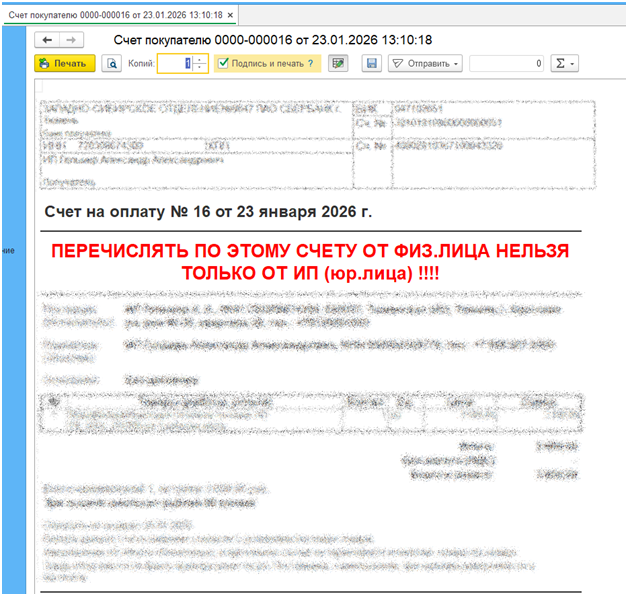Click the Sigma sum icon

(561, 63)
